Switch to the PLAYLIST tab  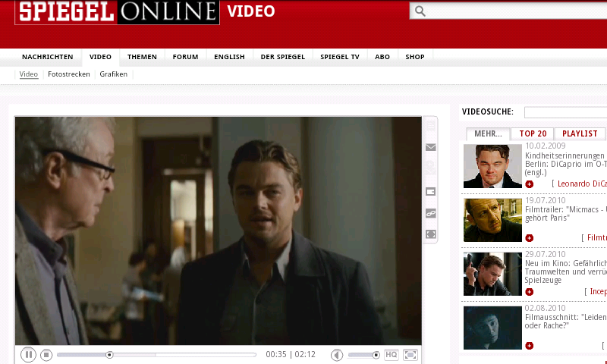[580, 133]
